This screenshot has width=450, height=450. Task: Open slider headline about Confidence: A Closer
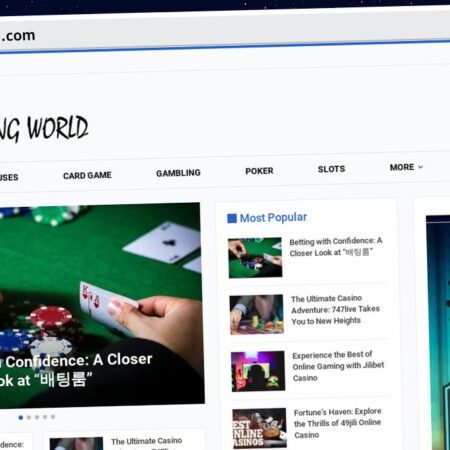tap(76, 370)
